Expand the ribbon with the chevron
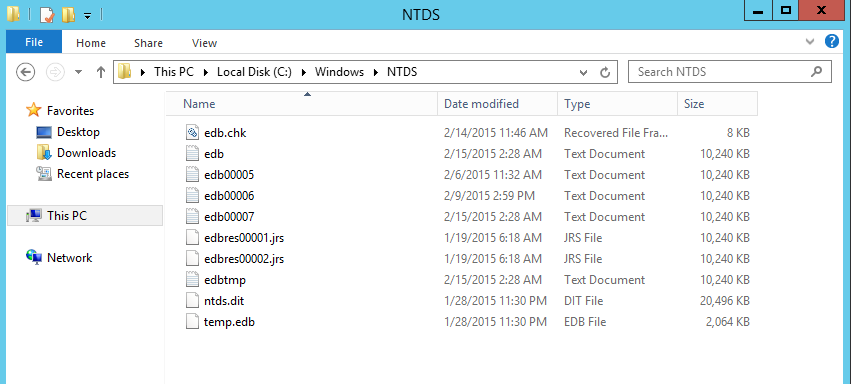Viewport: 851px width, 384px height. tap(810, 42)
